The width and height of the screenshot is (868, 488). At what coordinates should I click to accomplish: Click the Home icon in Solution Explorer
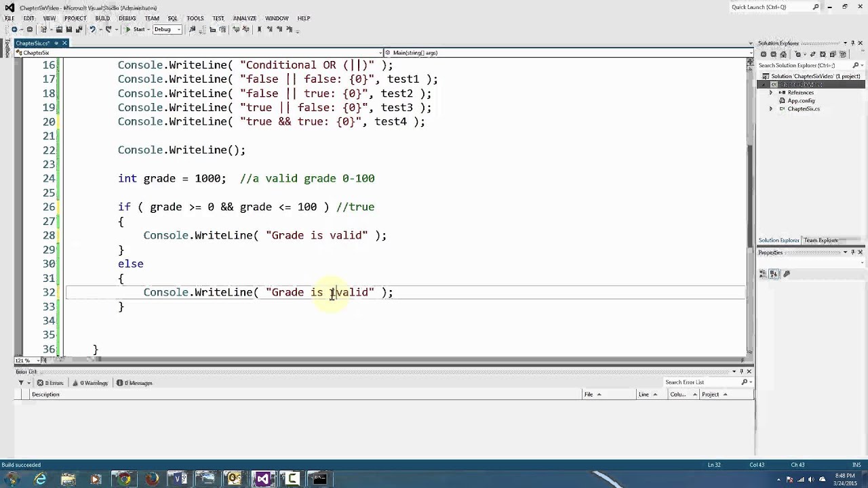[x=783, y=54]
